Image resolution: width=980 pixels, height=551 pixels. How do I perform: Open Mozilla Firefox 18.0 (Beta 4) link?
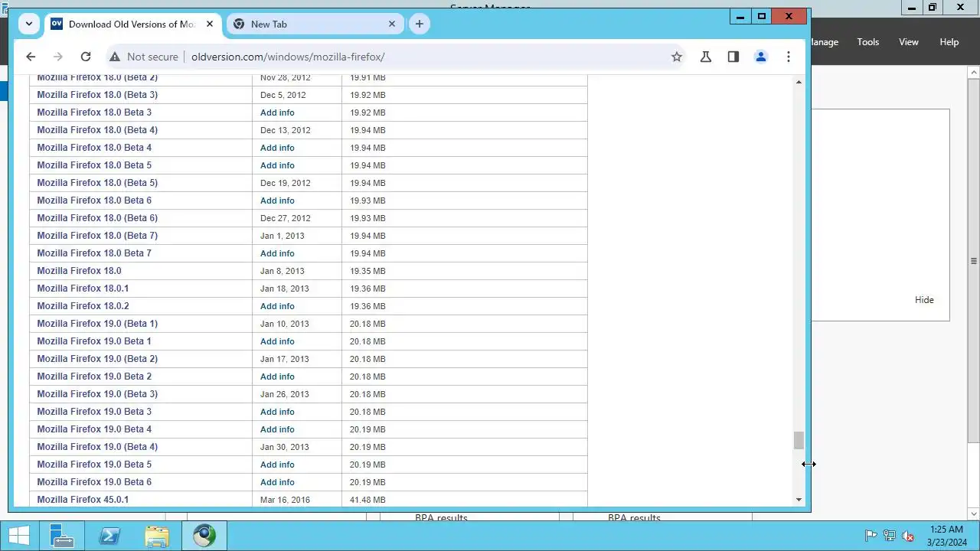coord(97,130)
